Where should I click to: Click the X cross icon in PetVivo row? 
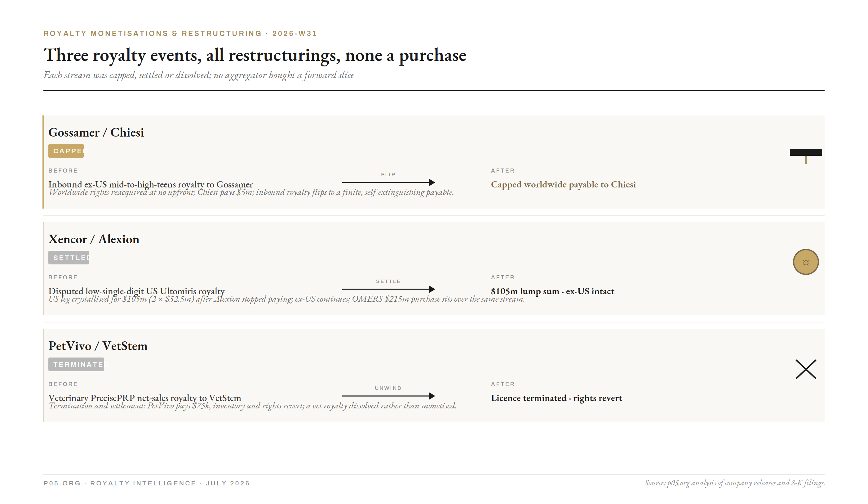806,369
